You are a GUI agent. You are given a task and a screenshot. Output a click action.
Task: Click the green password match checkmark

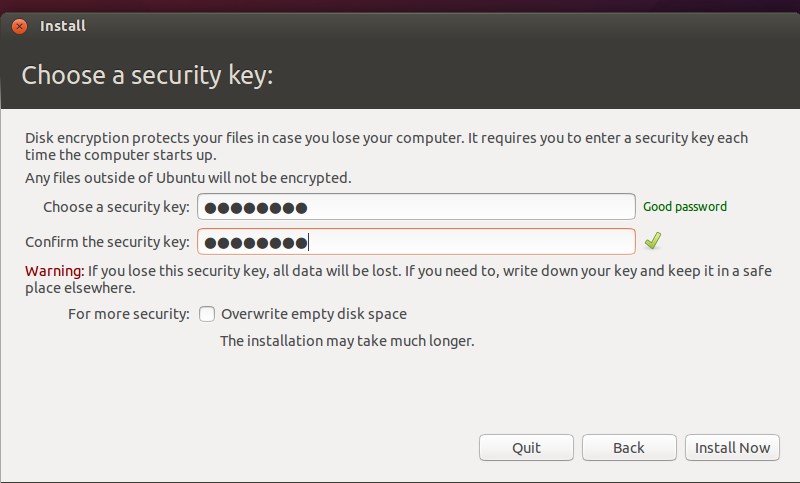pyautogui.click(x=653, y=241)
